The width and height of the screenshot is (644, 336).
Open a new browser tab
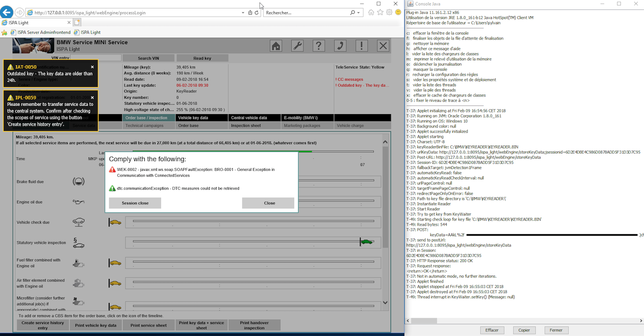tap(77, 22)
